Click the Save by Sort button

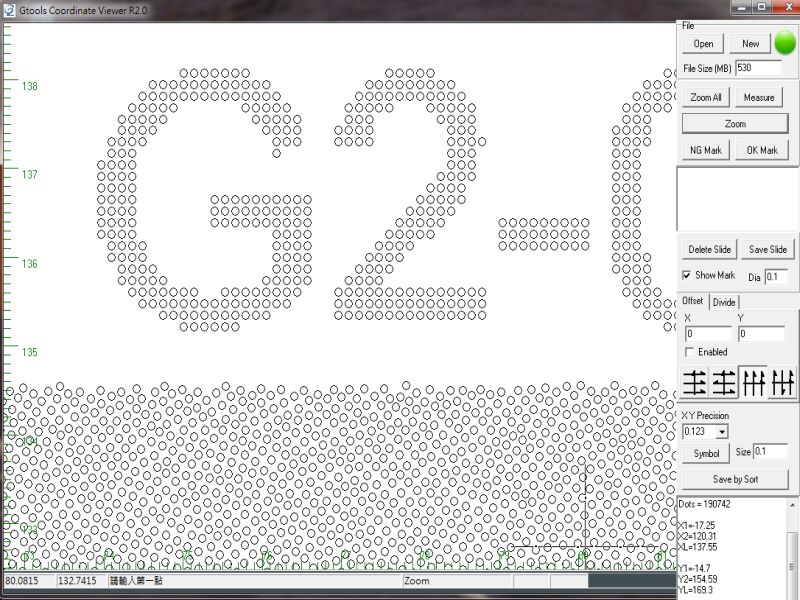(735, 480)
